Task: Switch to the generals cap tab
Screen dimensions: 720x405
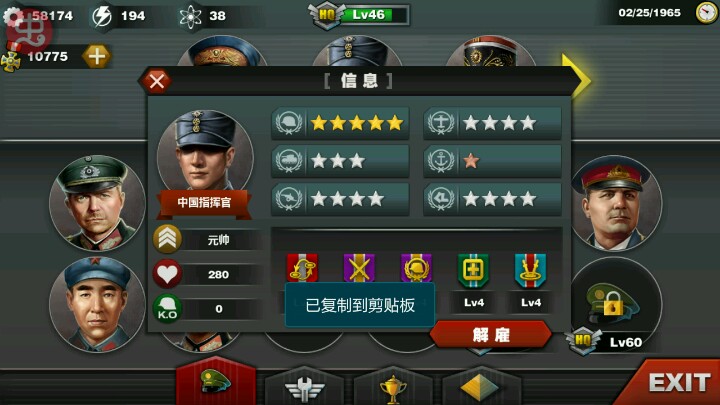Action: [x=216, y=382]
